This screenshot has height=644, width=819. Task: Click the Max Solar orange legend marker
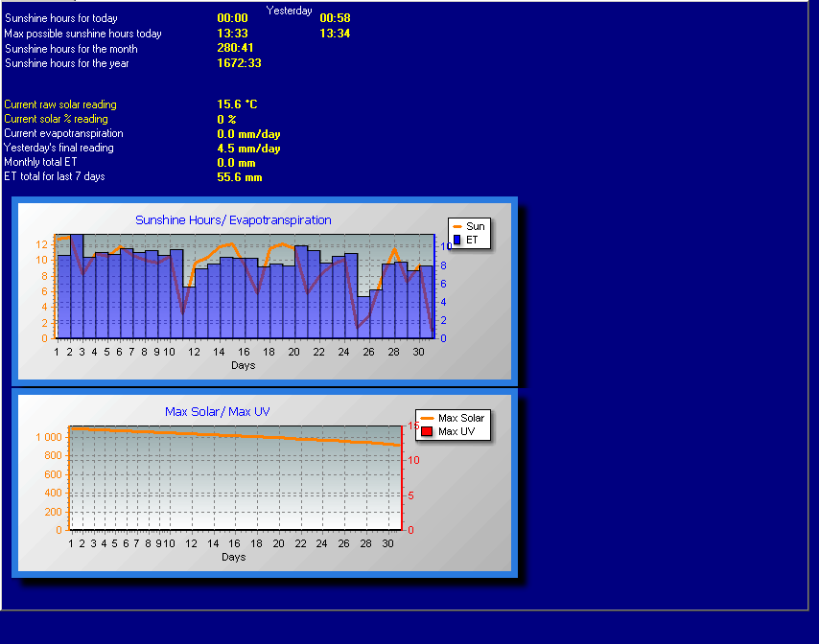click(427, 418)
